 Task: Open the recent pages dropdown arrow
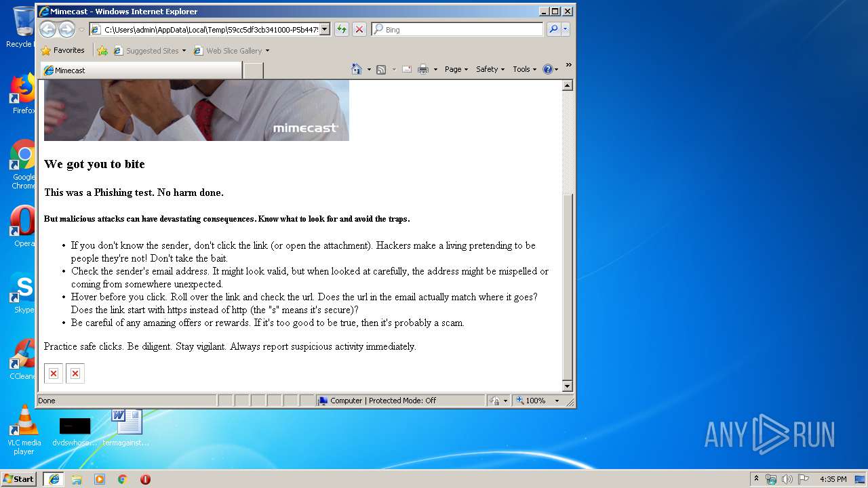pyautogui.click(x=81, y=30)
